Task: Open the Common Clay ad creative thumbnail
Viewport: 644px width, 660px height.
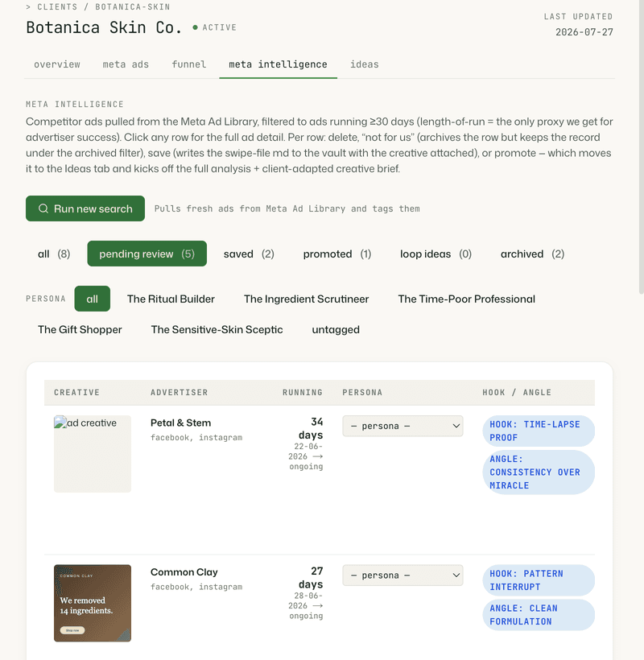Action: (x=93, y=603)
